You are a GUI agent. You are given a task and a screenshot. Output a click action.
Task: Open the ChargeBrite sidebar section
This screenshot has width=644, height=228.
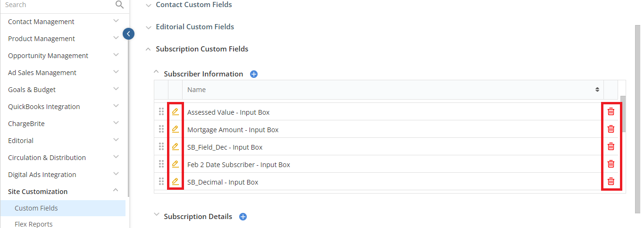click(x=64, y=124)
